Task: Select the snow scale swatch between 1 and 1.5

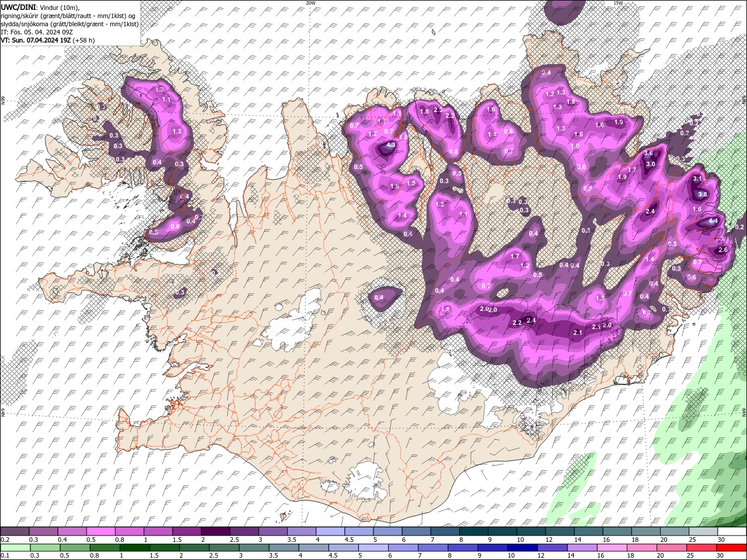Action: 158,531
